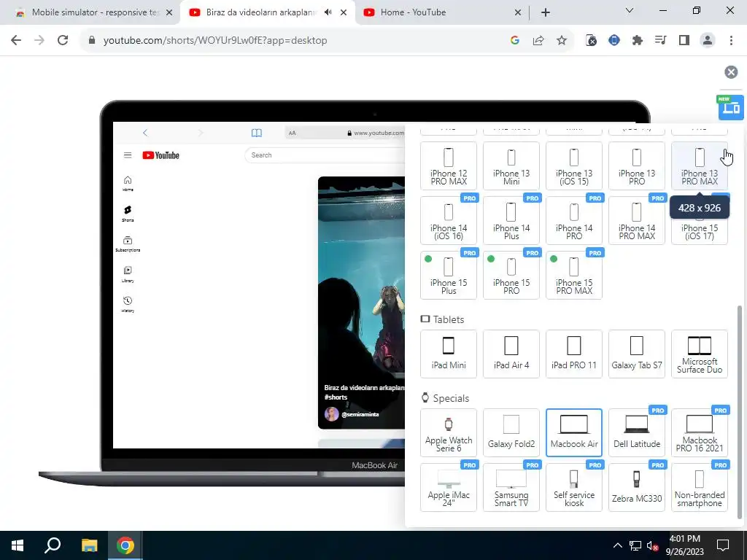Open Windows taskbar search
The height and width of the screenshot is (560, 747).
(53, 545)
